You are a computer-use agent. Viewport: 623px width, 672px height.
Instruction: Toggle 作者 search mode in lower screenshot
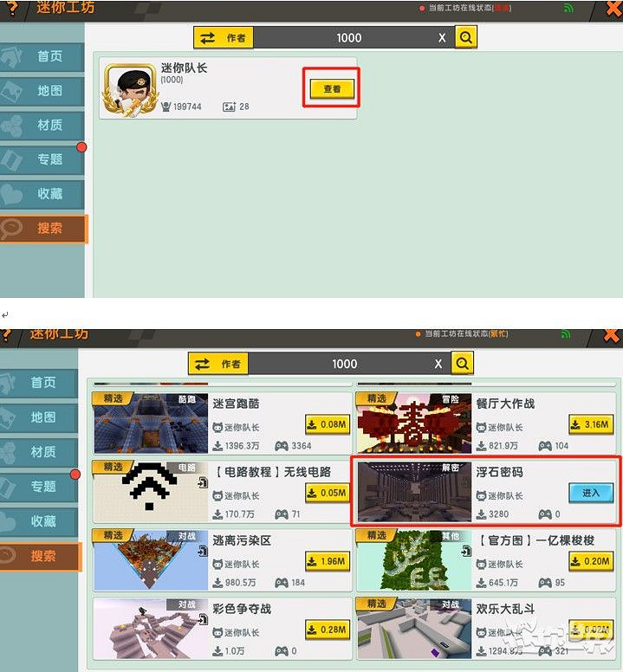[x=217, y=364]
